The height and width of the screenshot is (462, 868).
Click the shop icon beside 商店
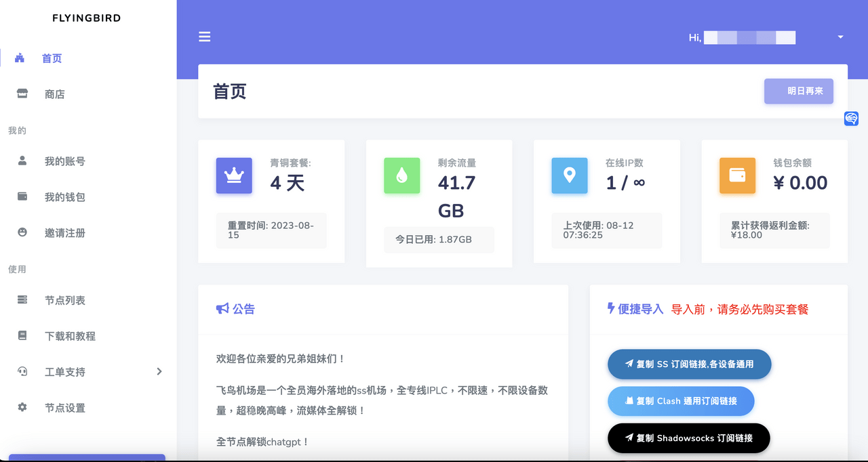(x=22, y=94)
